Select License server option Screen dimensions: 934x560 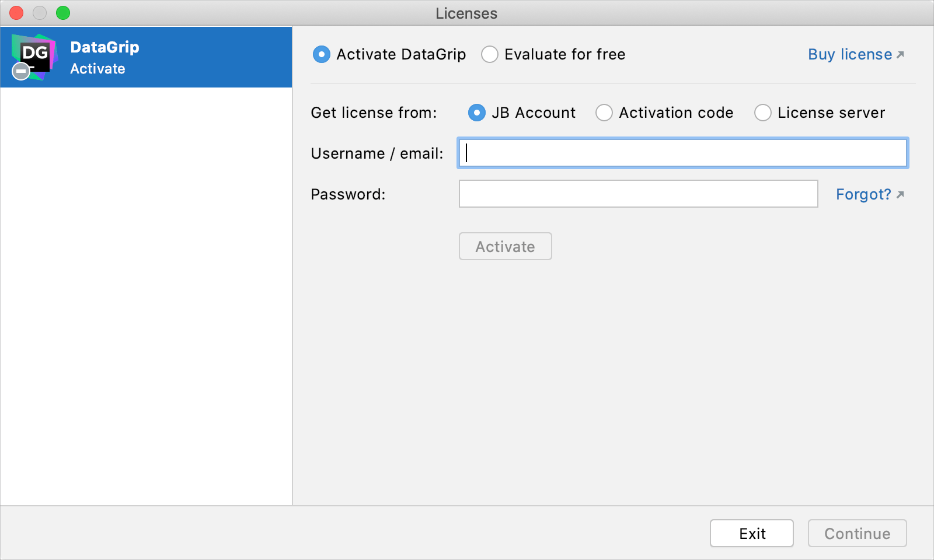pos(763,113)
